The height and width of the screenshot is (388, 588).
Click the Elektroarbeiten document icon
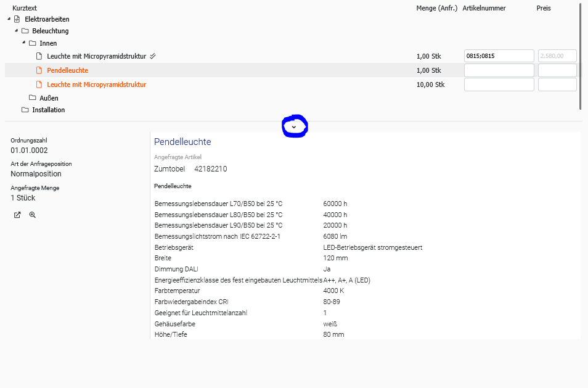(17, 19)
